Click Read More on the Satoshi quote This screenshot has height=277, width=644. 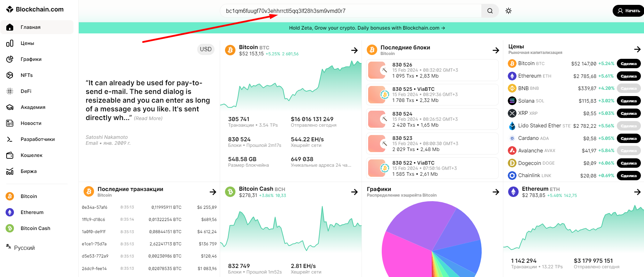point(148,118)
